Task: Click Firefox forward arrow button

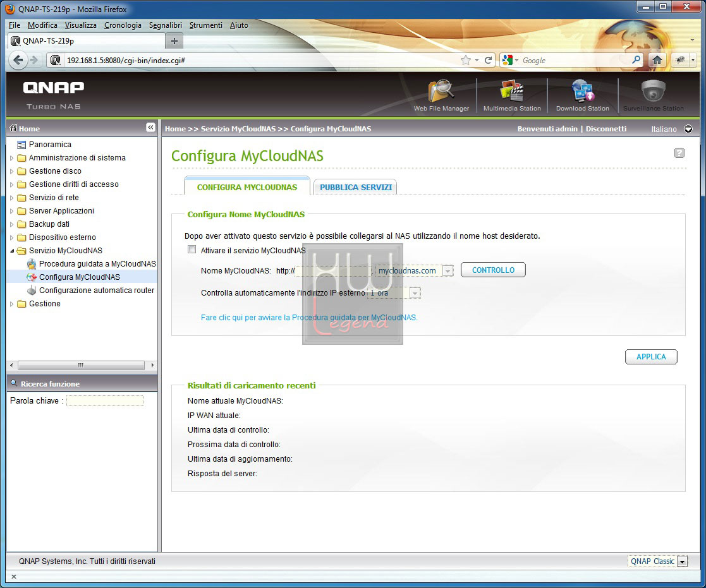Action: pos(34,60)
